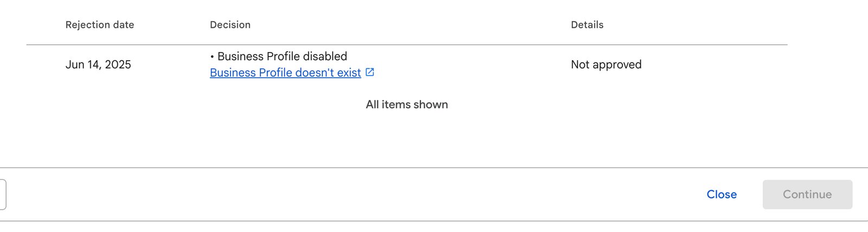Click the All items shown label
This screenshot has width=868, height=232.
click(x=407, y=105)
